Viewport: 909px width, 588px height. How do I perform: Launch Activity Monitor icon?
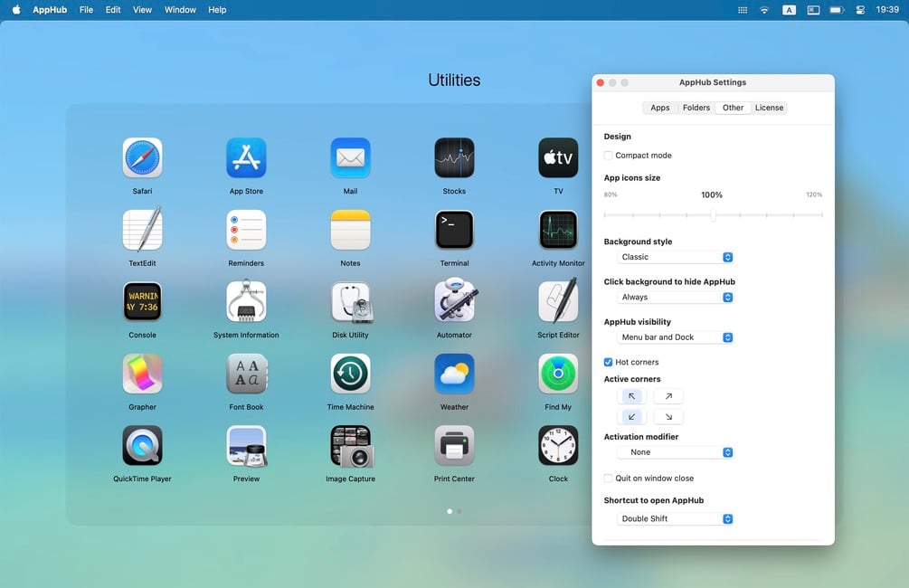pyautogui.click(x=558, y=230)
